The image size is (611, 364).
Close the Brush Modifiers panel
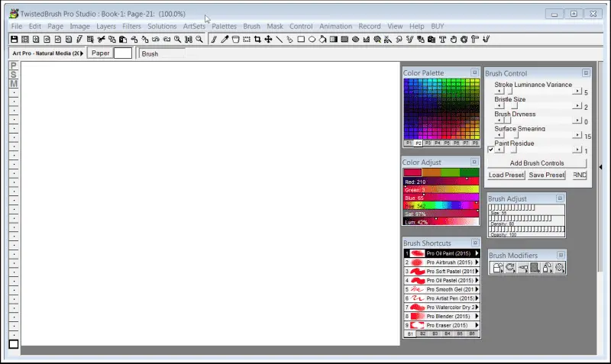tap(561, 255)
